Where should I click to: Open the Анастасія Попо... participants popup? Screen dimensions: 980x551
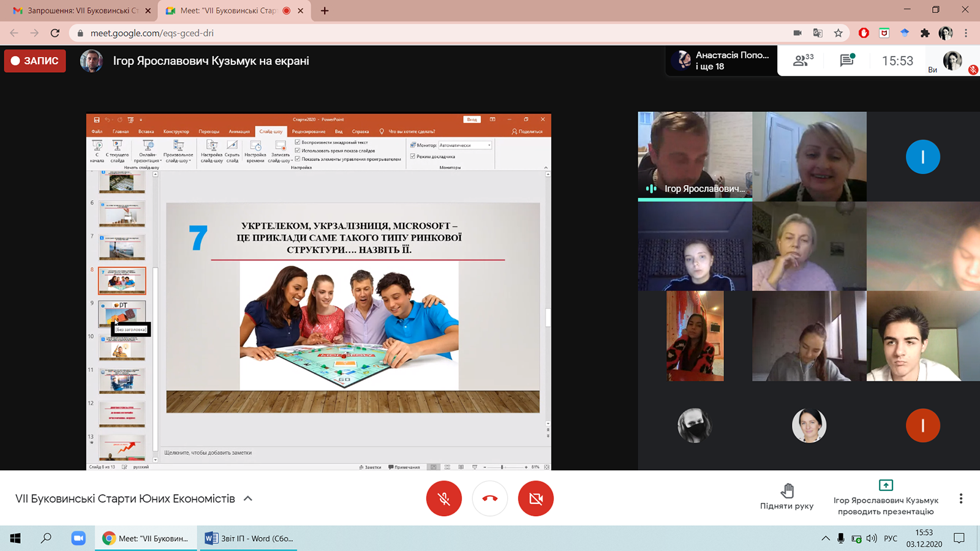pos(722,61)
